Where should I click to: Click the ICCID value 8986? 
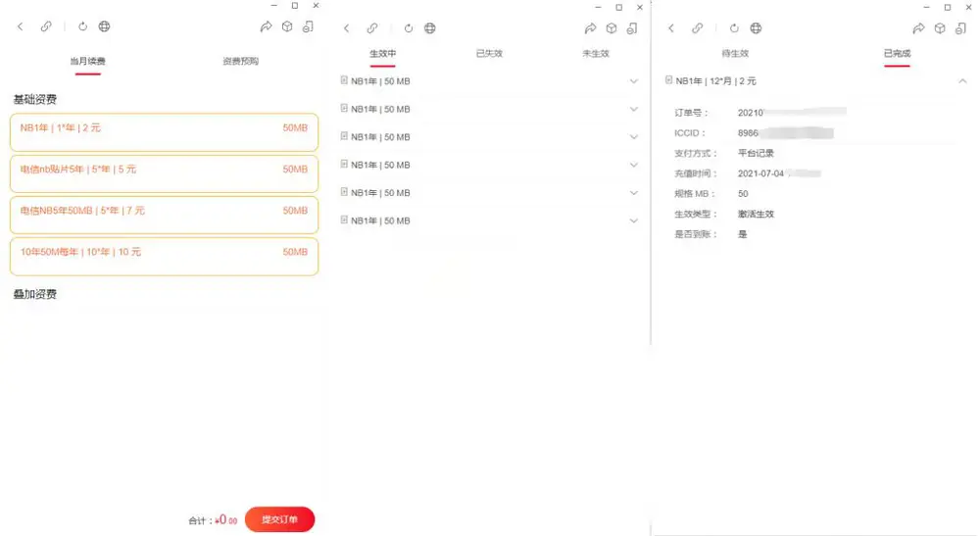(748, 133)
